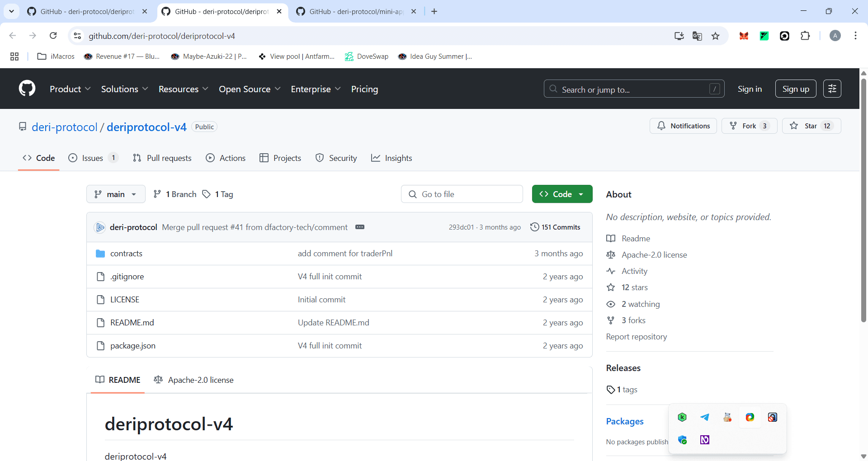Viewport: 868px width, 461px height.
Task: Bookmark this page with the star icon
Action: 715,36
